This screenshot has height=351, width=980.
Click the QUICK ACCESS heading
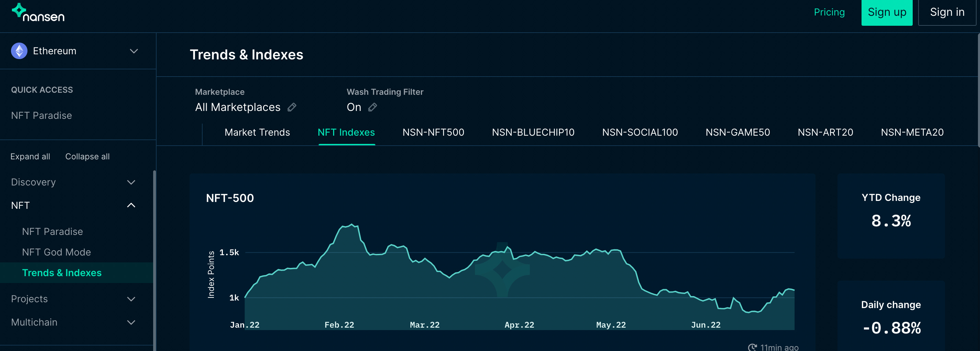[42, 90]
